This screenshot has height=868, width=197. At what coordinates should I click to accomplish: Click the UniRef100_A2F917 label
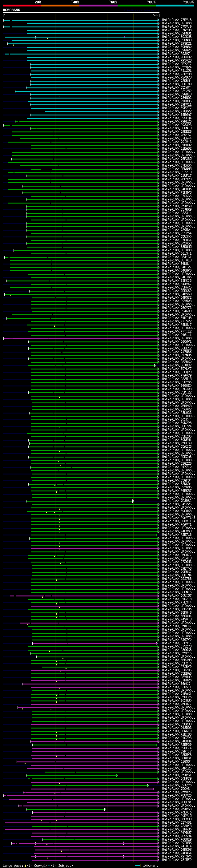[177, 643]
